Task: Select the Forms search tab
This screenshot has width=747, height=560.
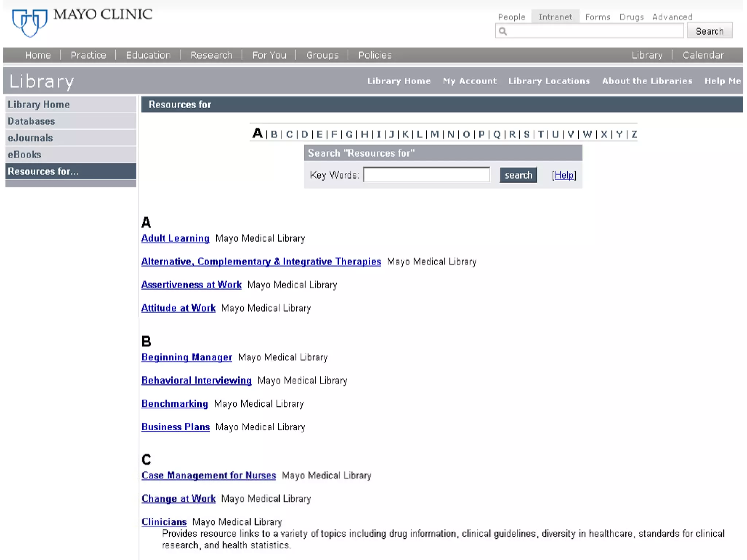Action: (x=597, y=17)
